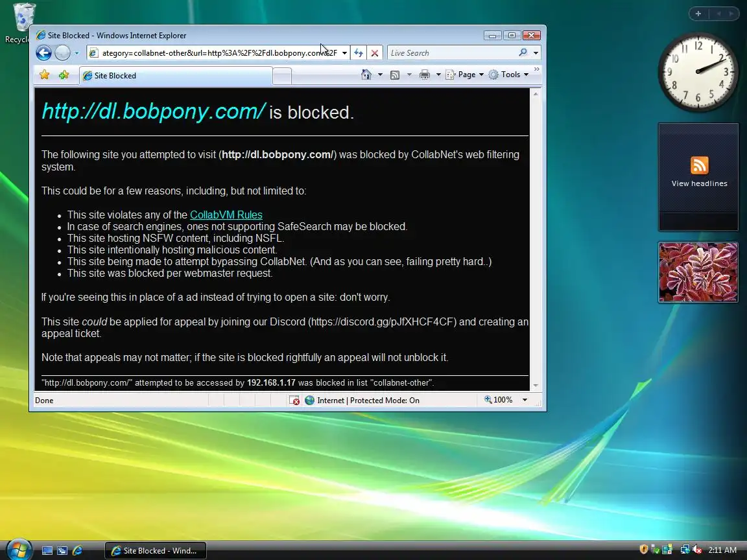The height and width of the screenshot is (560, 747).
Task: Open the Page menu
Action: 464,75
